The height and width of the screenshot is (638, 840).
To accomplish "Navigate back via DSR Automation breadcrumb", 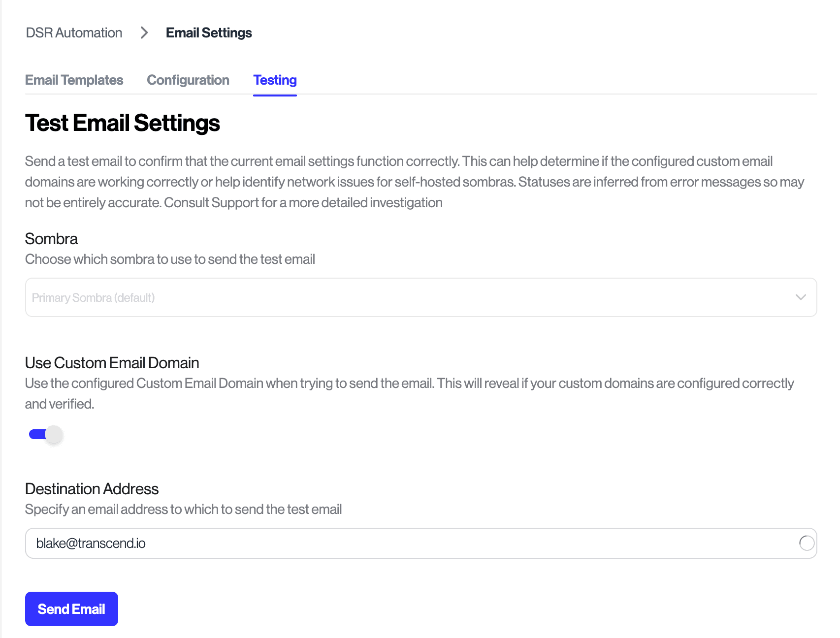I will click(x=73, y=32).
